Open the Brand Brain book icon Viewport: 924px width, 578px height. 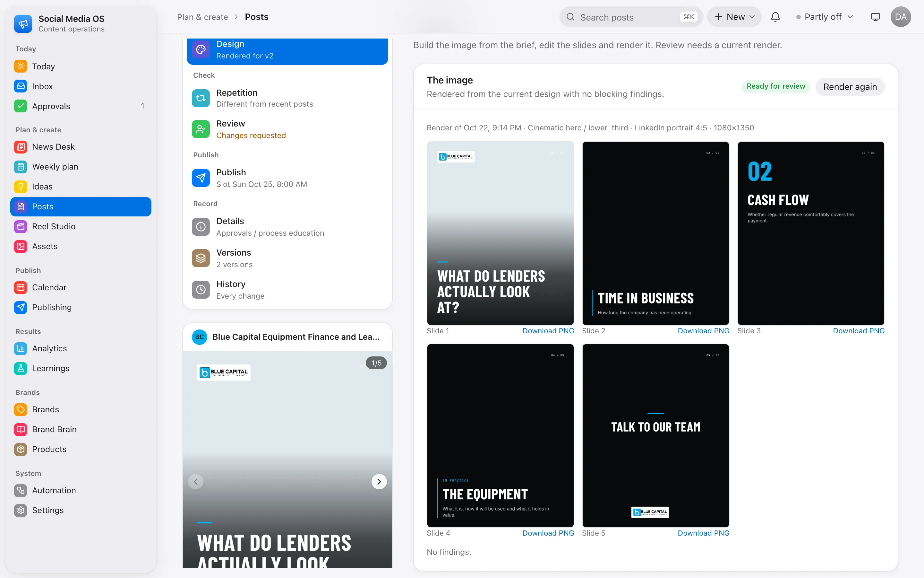(x=21, y=429)
